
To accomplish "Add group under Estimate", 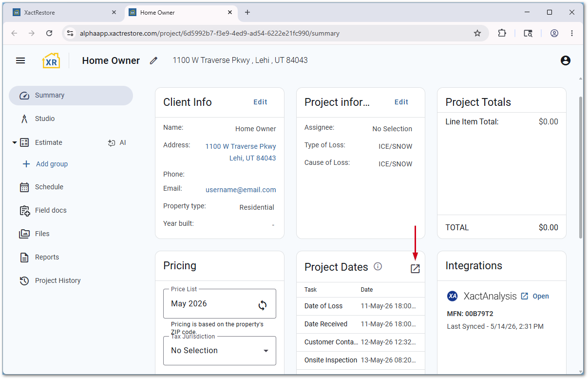I will coord(45,164).
